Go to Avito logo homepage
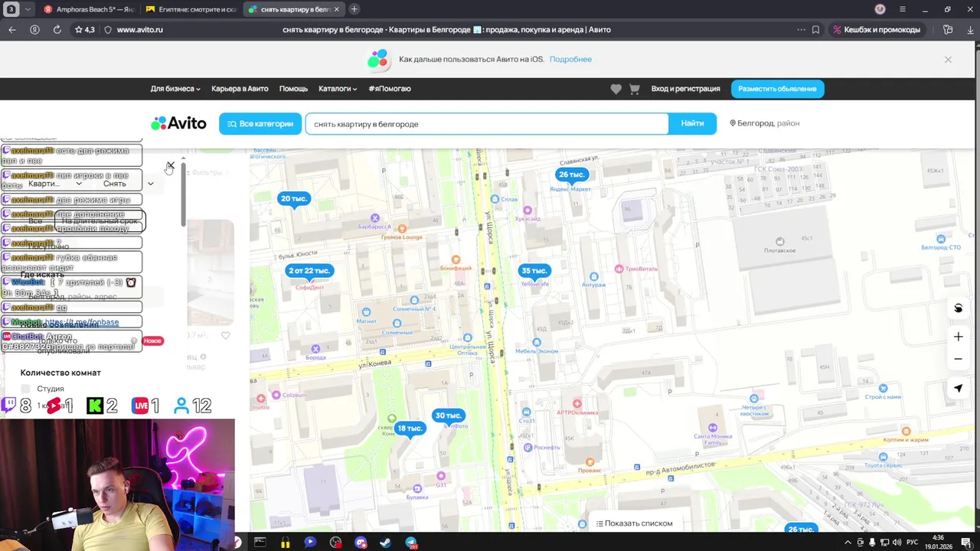 tap(178, 123)
